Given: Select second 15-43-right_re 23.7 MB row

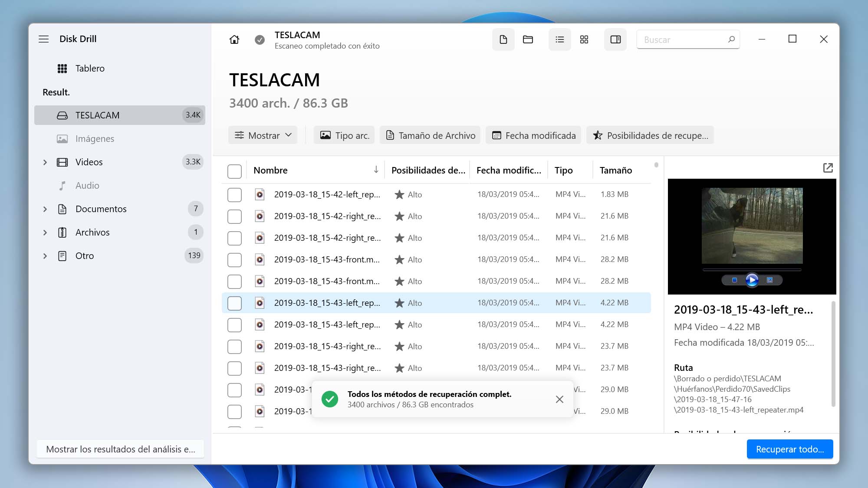Looking at the screenshot, I should [x=436, y=368].
